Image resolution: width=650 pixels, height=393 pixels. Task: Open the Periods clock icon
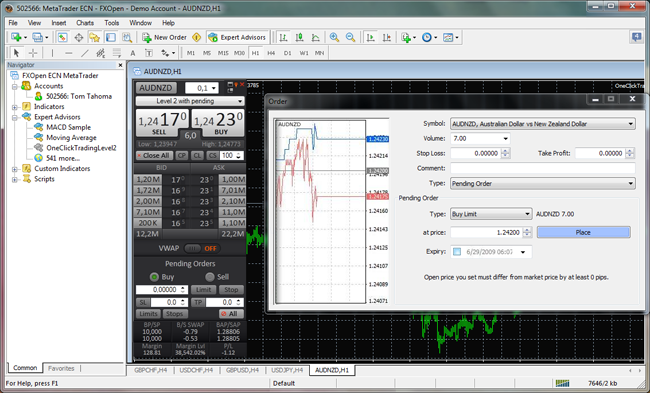tap(427, 37)
